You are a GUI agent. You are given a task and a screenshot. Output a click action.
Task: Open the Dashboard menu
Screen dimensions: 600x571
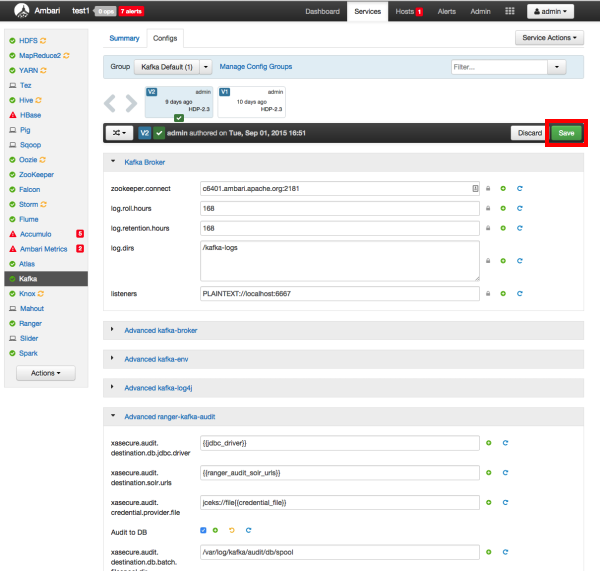(322, 11)
